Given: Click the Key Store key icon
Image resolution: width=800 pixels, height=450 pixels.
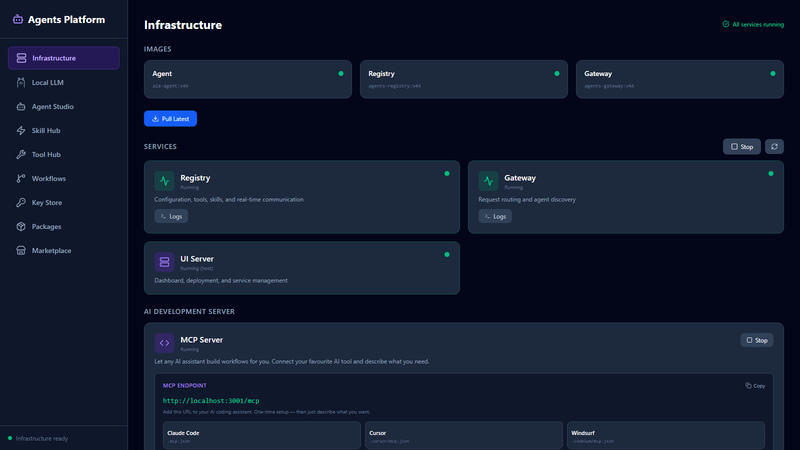Looking at the screenshot, I should click(x=22, y=202).
